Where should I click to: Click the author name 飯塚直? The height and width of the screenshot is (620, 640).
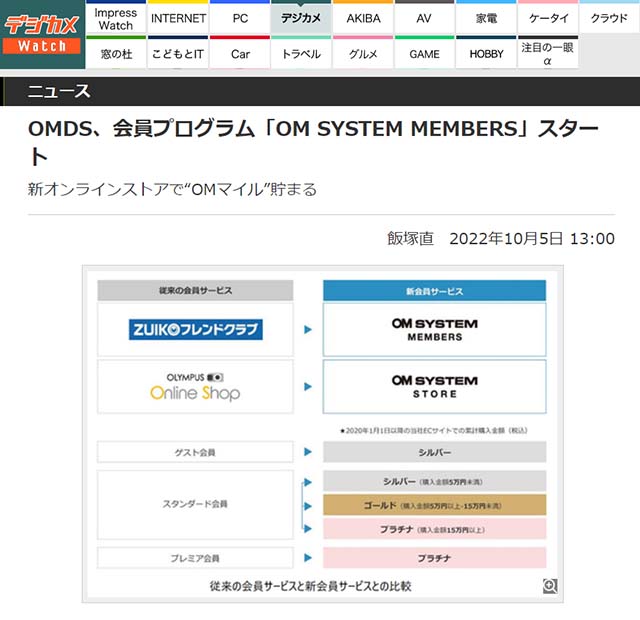[410, 238]
